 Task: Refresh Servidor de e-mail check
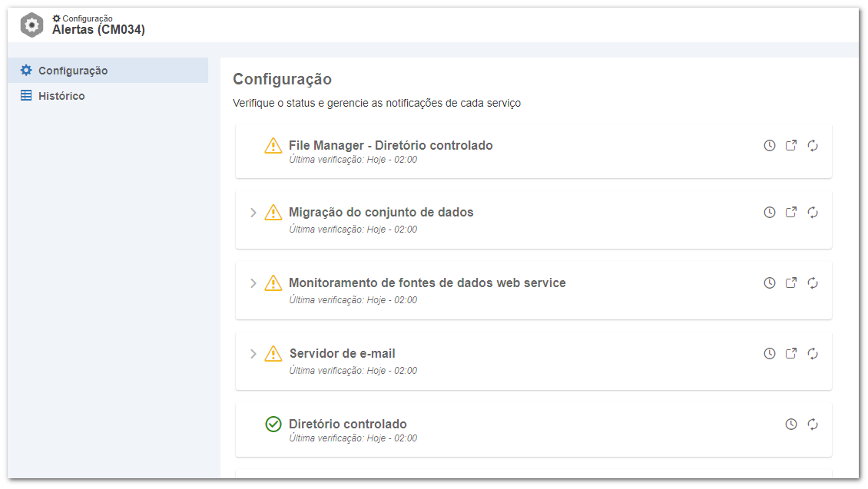coord(813,353)
